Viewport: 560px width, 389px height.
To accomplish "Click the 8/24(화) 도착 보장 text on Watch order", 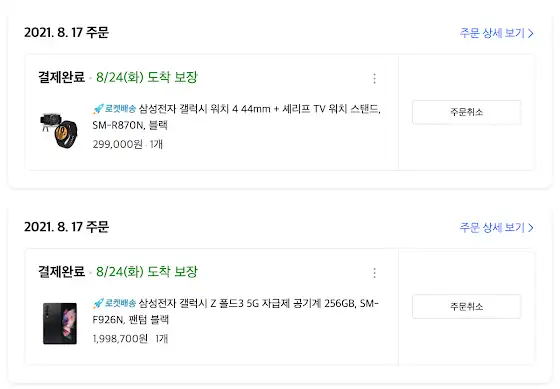I will 147,77.
